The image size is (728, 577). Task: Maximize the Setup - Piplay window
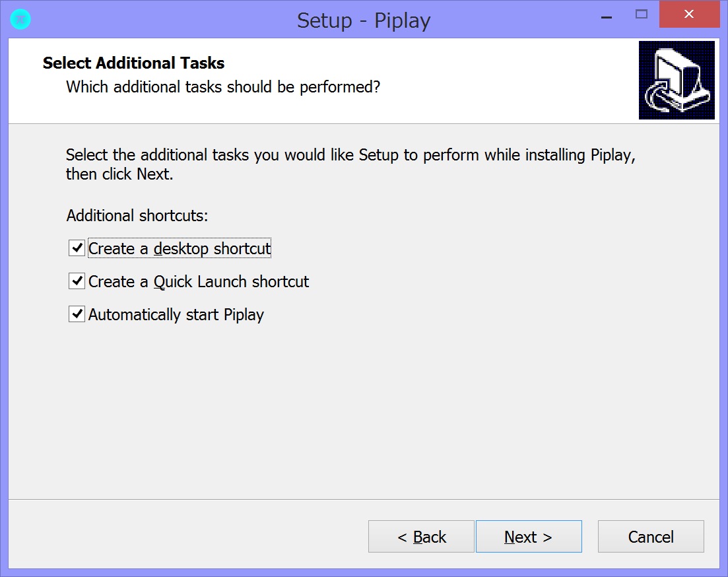[641, 14]
